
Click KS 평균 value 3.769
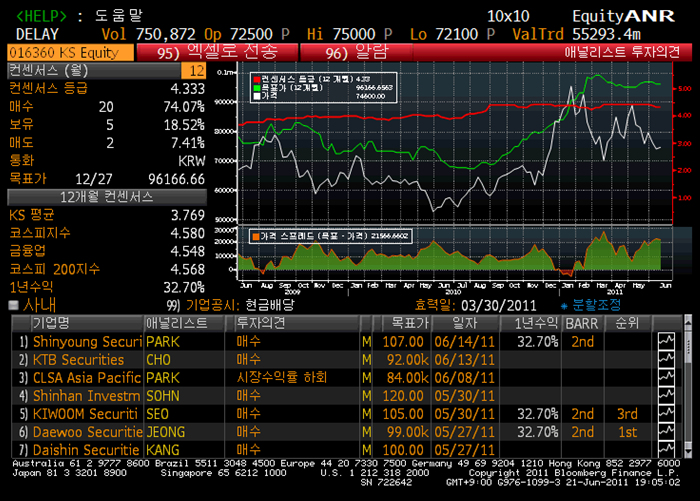click(188, 215)
